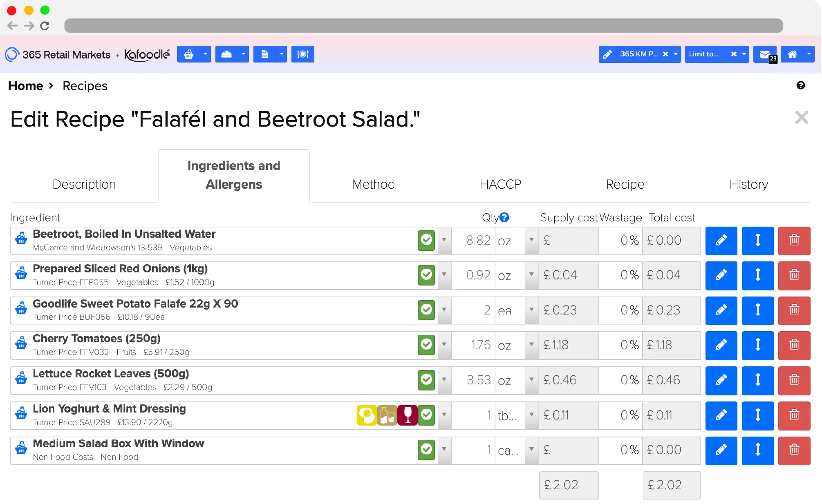Delete the Cherry Tomatoes ingredient row

(x=794, y=345)
